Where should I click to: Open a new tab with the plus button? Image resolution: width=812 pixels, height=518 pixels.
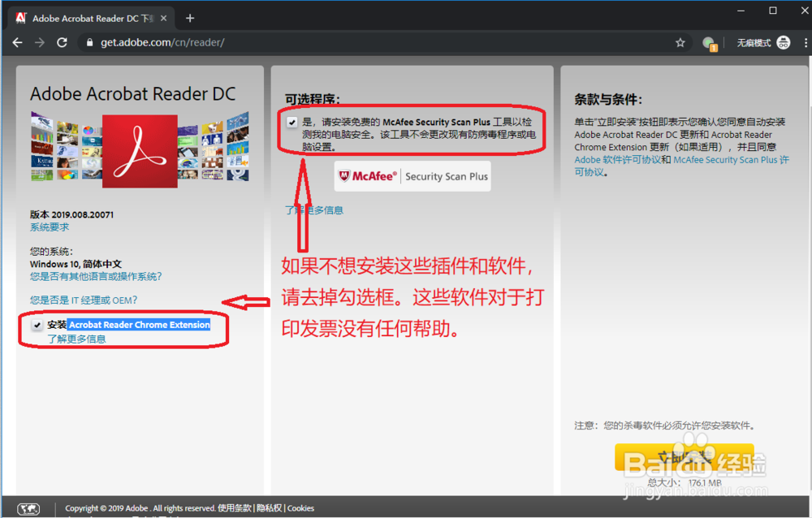[x=190, y=18]
